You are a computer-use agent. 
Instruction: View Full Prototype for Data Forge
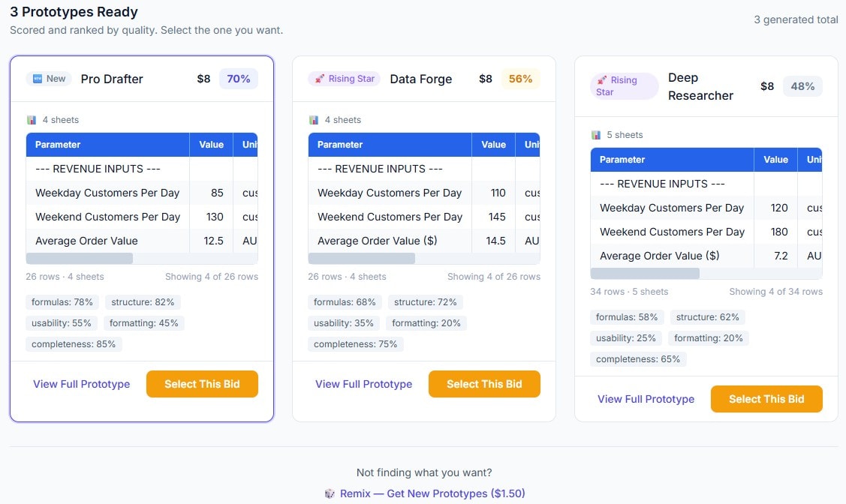point(363,384)
